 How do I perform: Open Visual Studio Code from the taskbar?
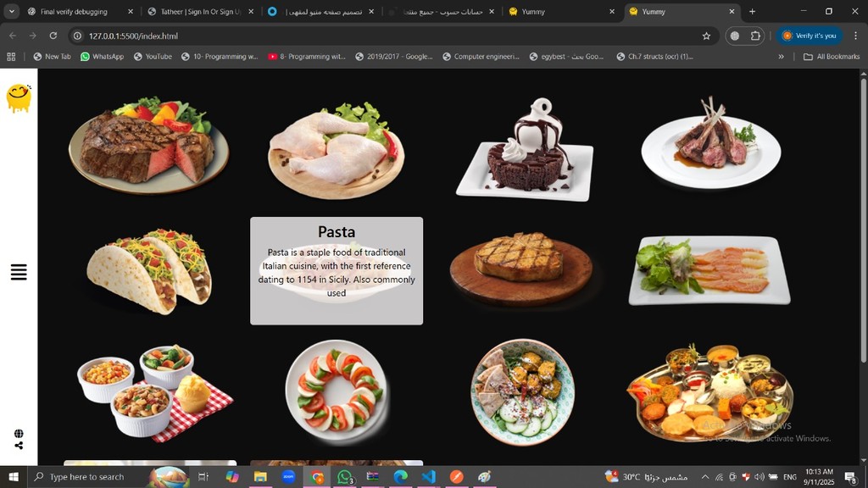pyautogui.click(x=429, y=477)
